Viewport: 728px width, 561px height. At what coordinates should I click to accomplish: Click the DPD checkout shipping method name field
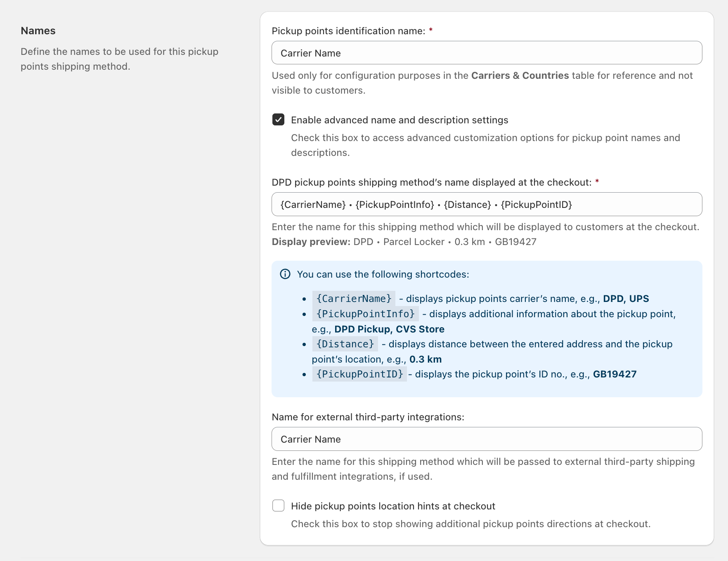(x=487, y=204)
